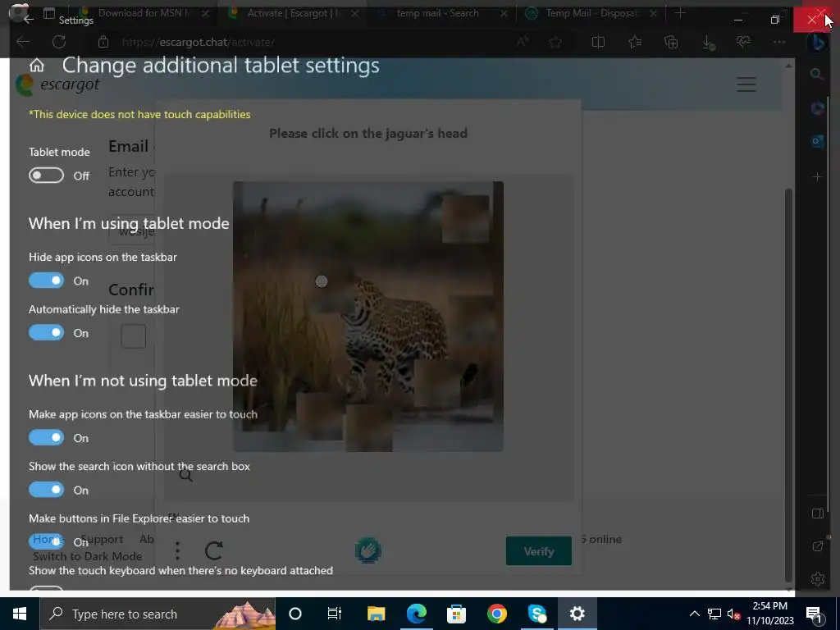Open the captcha options three-dot menu

177,550
